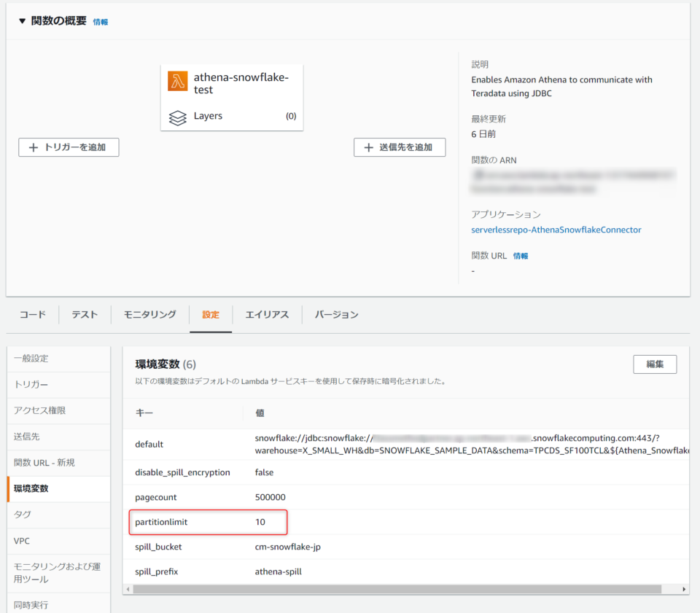Select the 設定 tab
700x613 pixels.
tap(211, 315)
